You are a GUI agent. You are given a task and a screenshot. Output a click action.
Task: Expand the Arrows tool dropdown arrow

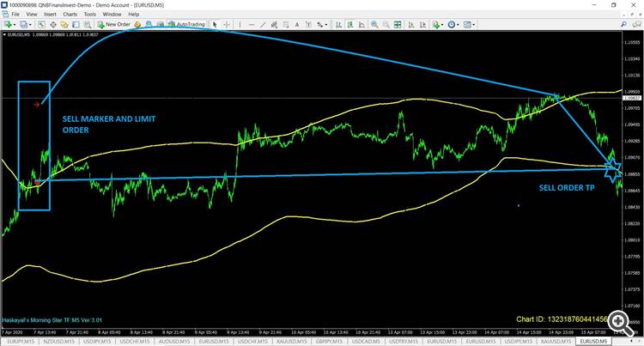pyautogui.click(x=326, y=25)
